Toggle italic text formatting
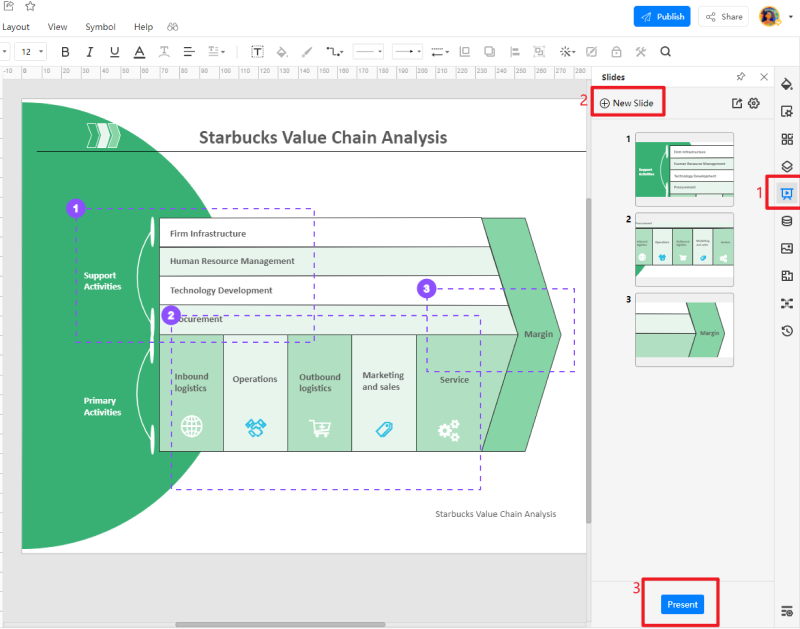 pyautogui.click(x=90, y=52)
